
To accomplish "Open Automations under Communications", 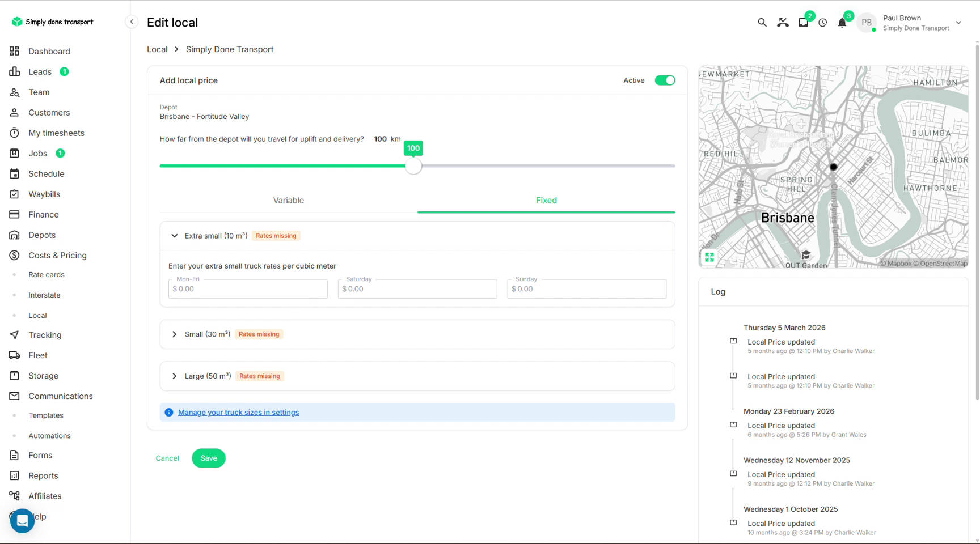I will (50, 436).
